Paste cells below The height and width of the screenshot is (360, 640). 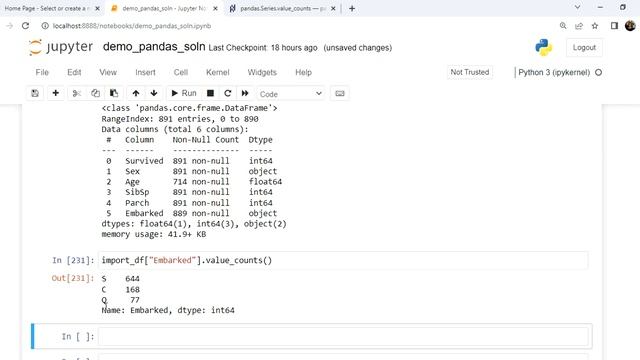click(x=114, y=93)
